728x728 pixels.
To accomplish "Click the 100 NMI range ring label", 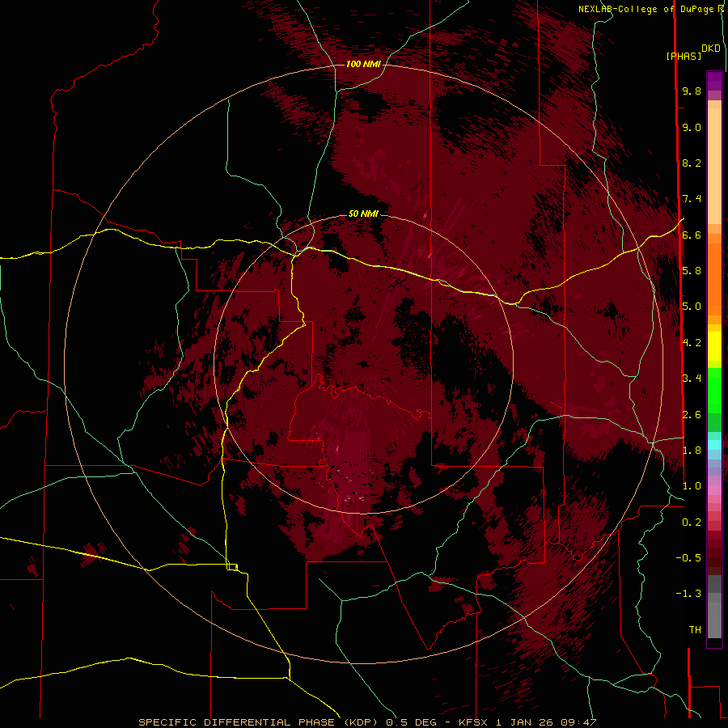I will pyautogui.click(x=363, y=64).
